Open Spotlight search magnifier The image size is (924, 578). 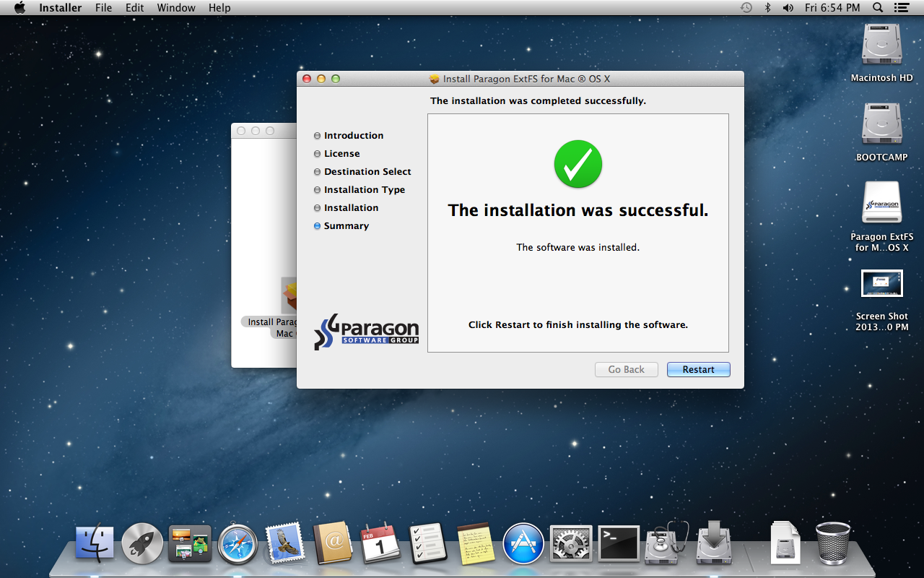pyautogui.click(x=878, y=8)
